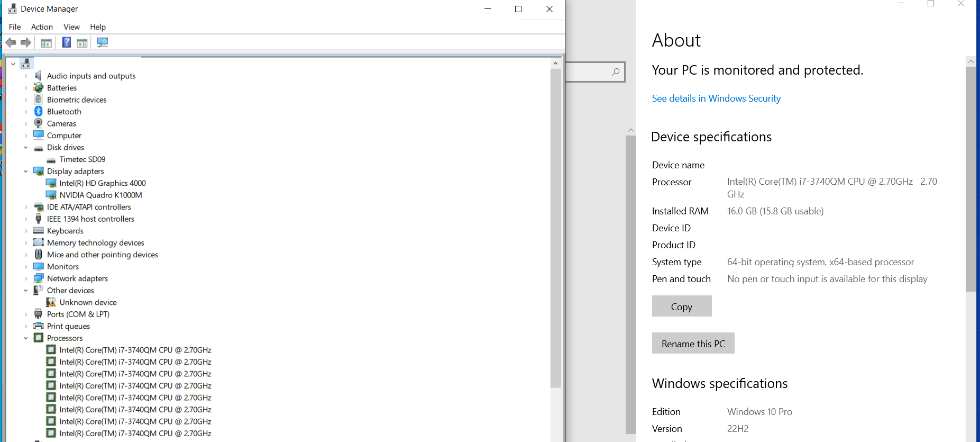The height and width of the screenshot is (442, 980).
Task: Click the Rename this PC button
Action: [x=693, y=343]
